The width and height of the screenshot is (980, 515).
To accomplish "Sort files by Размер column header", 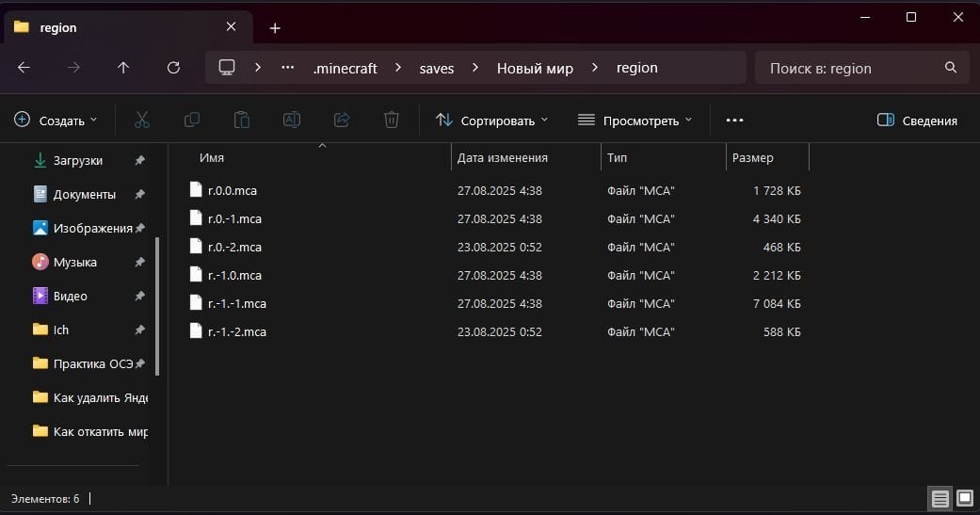I will (753, 158).
